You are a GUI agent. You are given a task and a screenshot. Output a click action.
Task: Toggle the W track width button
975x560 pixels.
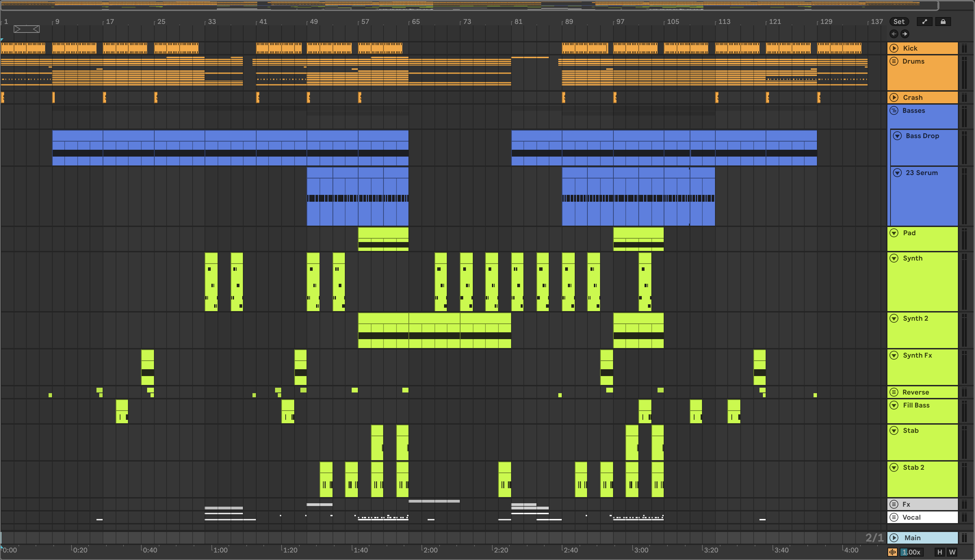[952, 552]
